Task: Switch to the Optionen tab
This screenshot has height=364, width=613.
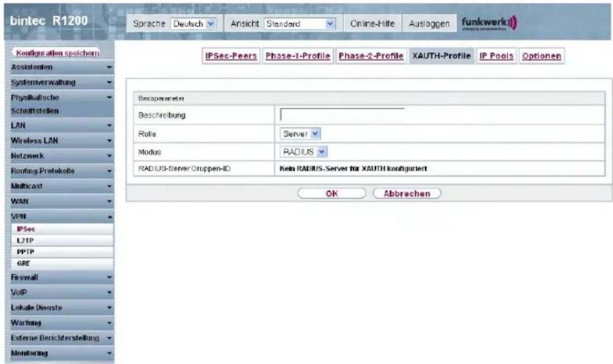Action: pyautogui.click(x=541, y=56)
